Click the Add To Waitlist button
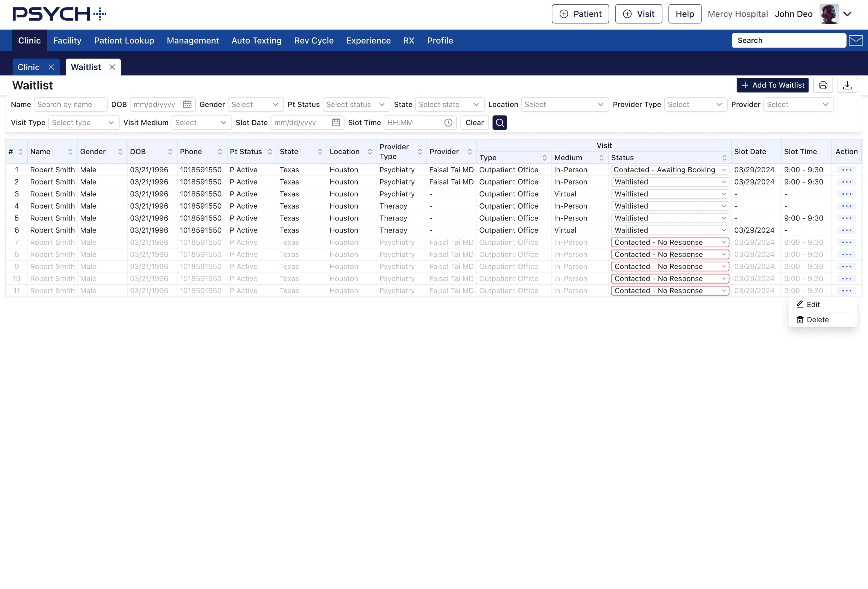 [772, 85]
